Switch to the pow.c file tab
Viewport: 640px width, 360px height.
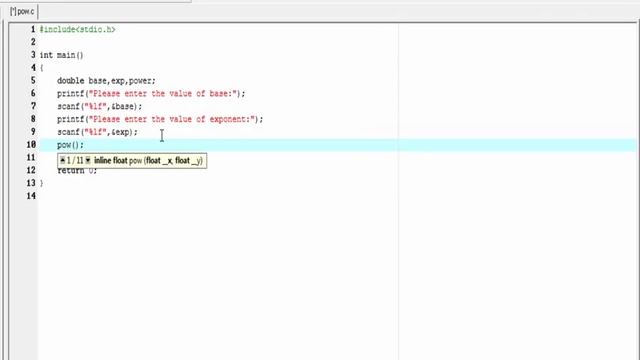(x=22, y=11)
